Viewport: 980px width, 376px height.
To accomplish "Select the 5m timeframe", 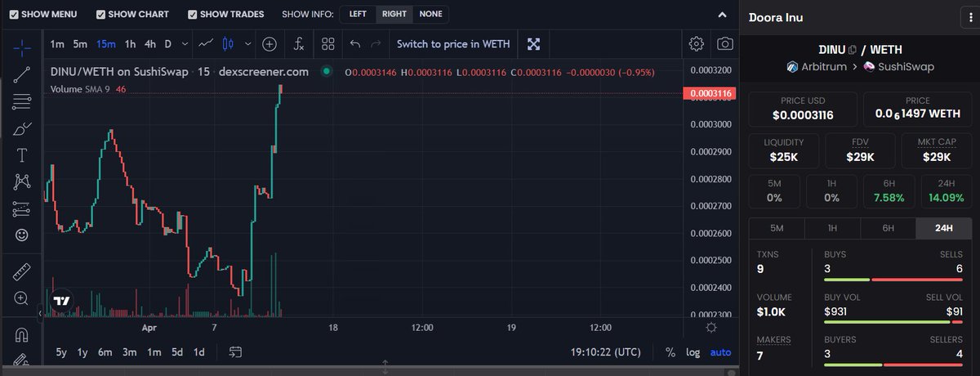I will pyautogui.click(x=80, y=43).
